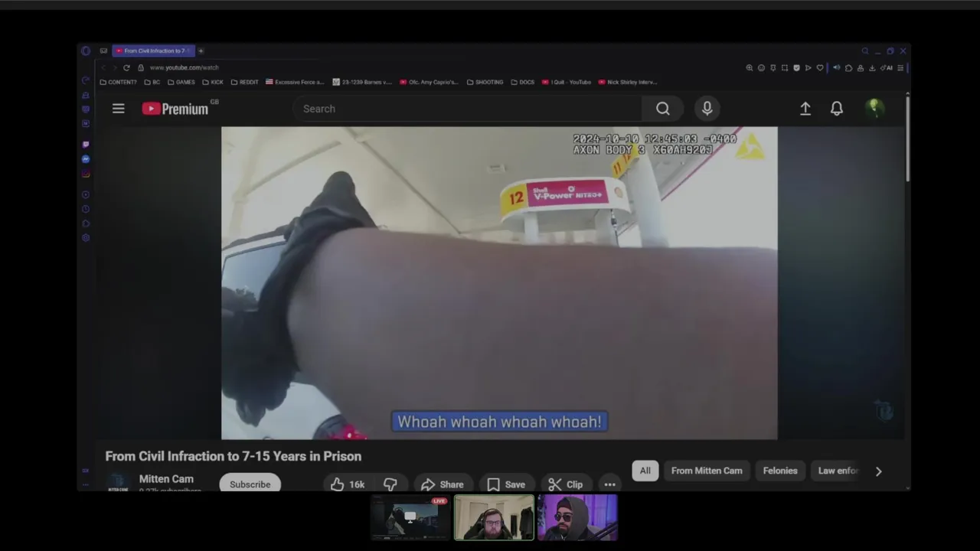The image size is (980, 551).
Task: Open the browser easy setup menu
Action: pyautogui.click(x=900, y=68)
